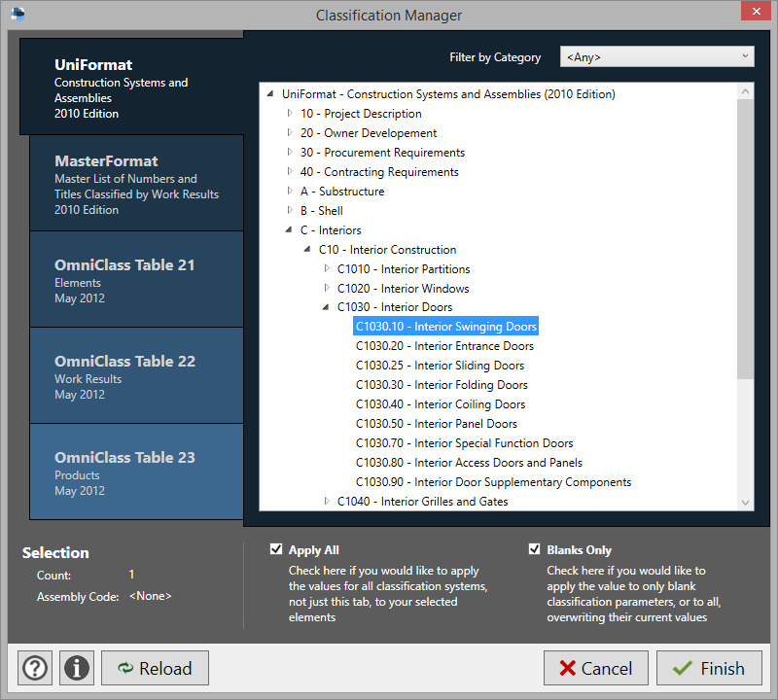Select C1030.50 - Interior Panel Doors
The height and width of the screenshot is (700, 778).
pyautogui.click(x=437, y=423)
